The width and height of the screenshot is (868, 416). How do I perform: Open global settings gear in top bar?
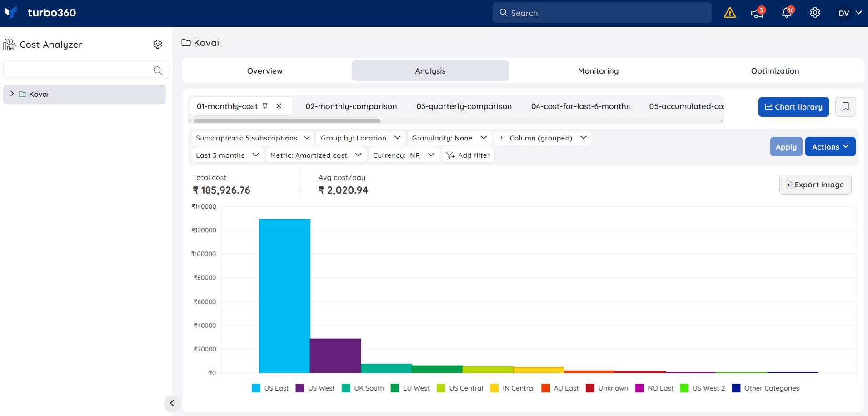point(815,13)
